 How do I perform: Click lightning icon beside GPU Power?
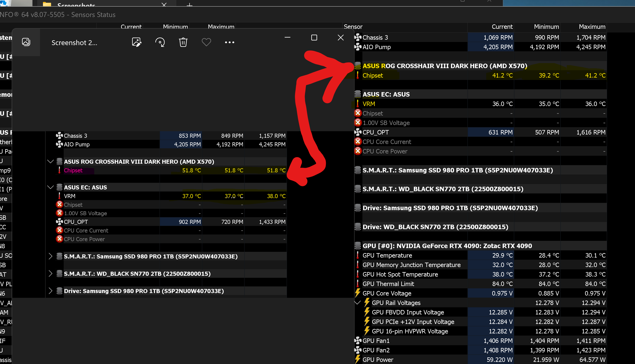[x=358, y=360]
